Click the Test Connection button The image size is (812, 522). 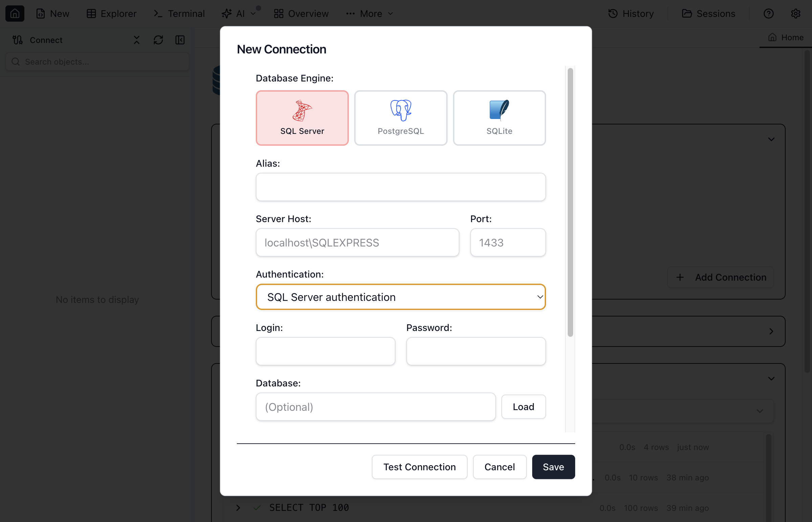tap(419, 467)
